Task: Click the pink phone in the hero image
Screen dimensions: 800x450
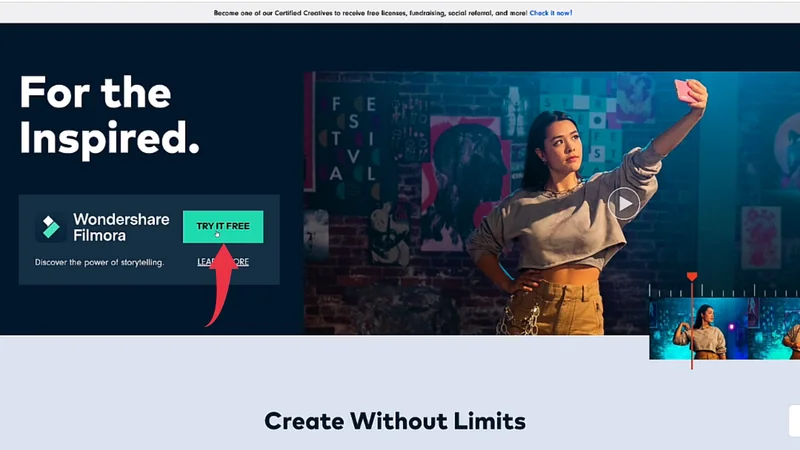Action: pos(685,91)
